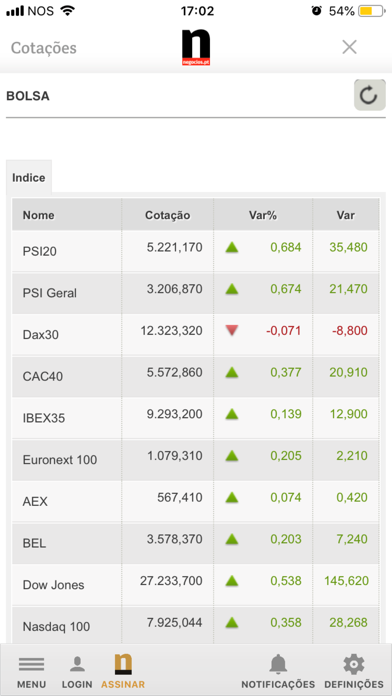Tap the IBEX35 green up arrow
Screen dimensions: 392x696
pyautogui.click(x=232, y=414)
